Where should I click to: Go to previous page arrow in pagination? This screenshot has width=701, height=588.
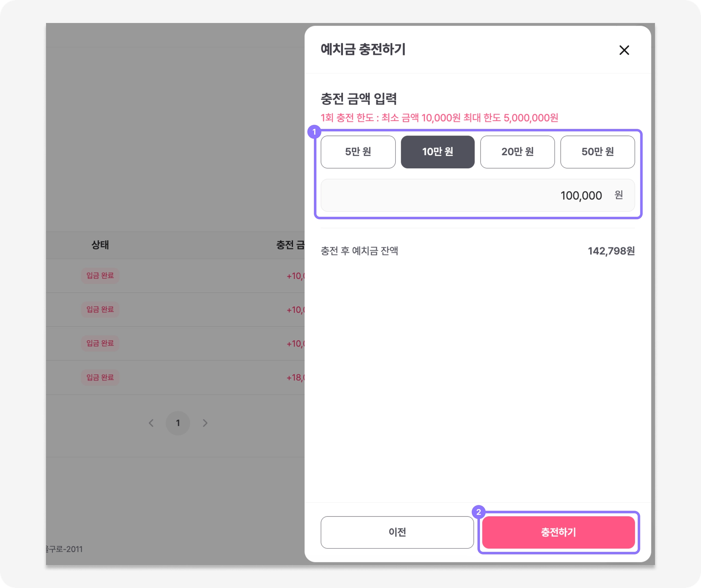[x=151, y=423]
